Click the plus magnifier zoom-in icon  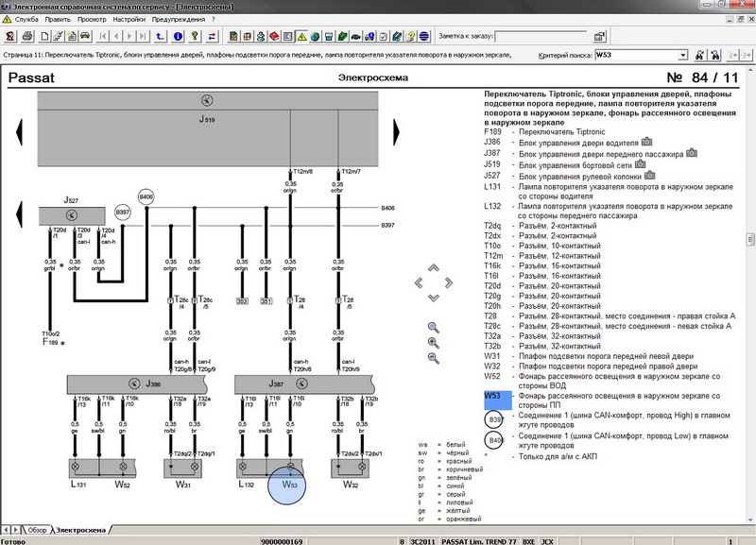click(x=433, y=343)
